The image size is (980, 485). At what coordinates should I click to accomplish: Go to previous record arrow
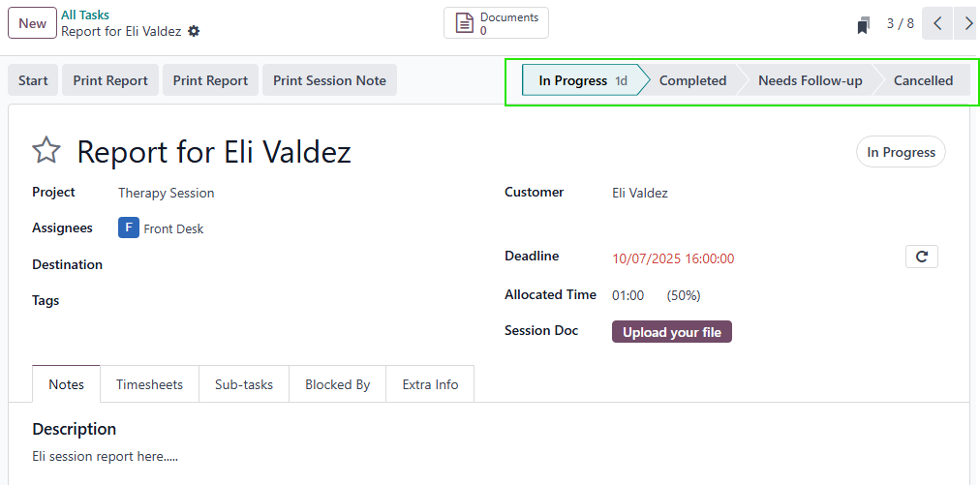pyautogui.click(x=937, y=24)
